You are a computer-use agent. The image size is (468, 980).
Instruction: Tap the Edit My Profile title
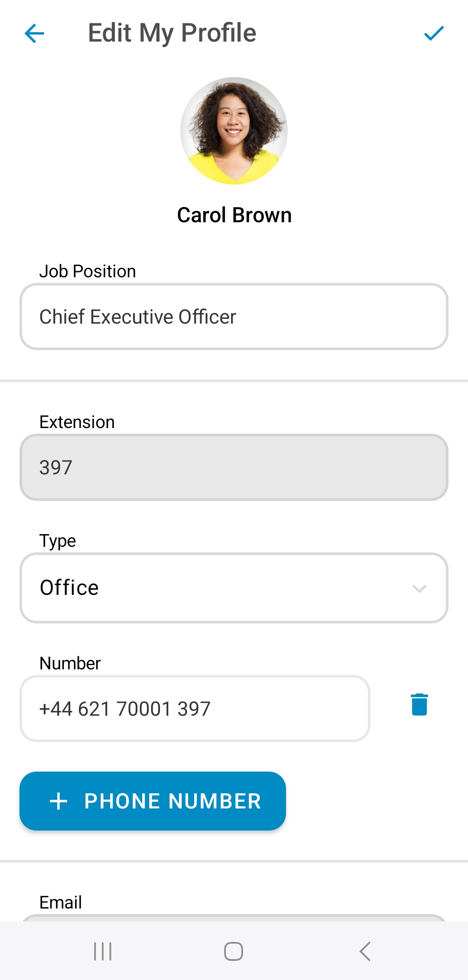172,33
